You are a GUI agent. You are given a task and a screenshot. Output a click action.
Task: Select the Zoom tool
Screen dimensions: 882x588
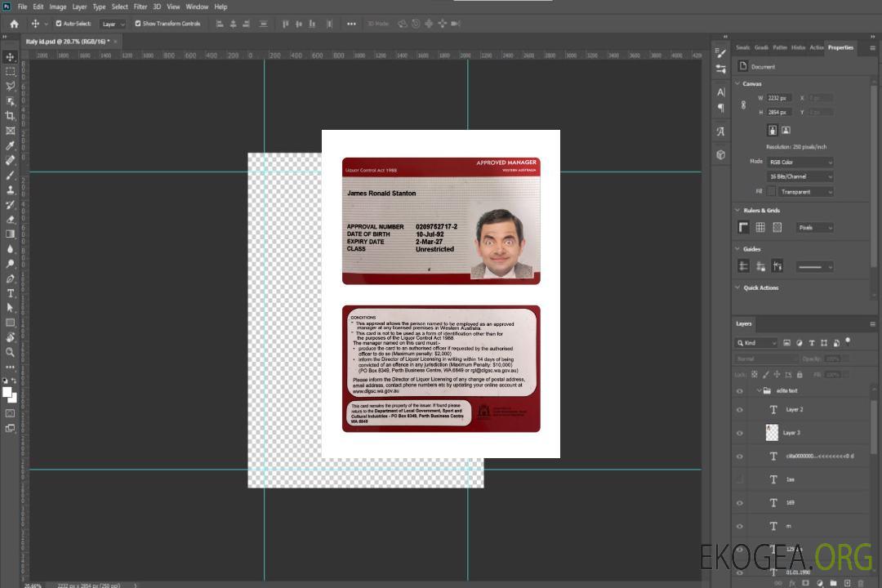(x=11, y=352)
